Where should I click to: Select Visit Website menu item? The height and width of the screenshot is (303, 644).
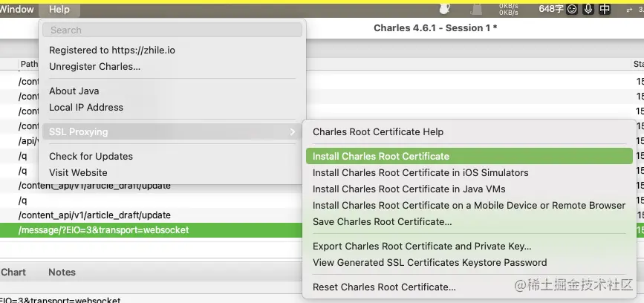[79, 173]
